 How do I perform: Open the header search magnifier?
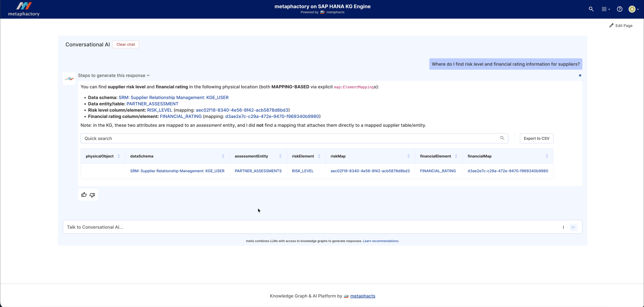click(591, 9)
